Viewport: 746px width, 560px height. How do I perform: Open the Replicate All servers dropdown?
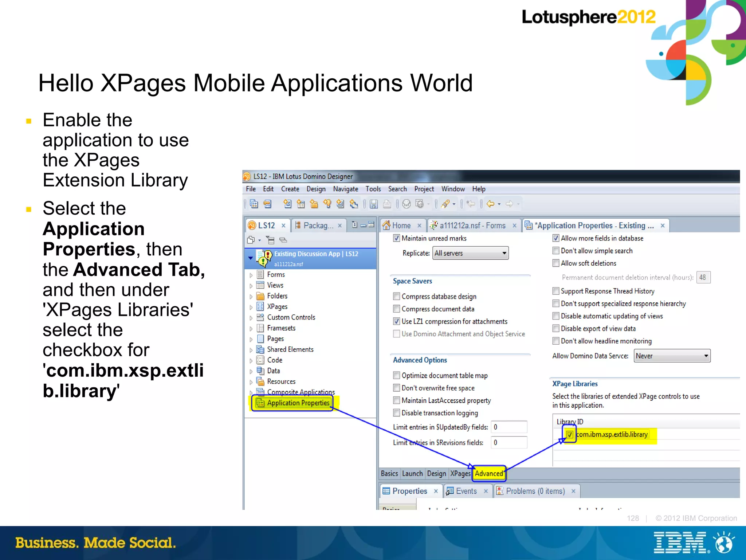tap(470, 253)
